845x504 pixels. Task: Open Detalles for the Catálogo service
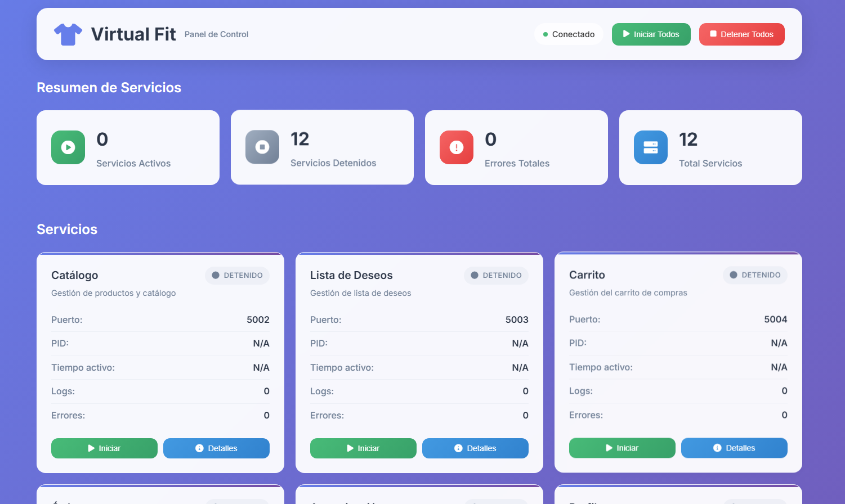click(x=216, y=448)
